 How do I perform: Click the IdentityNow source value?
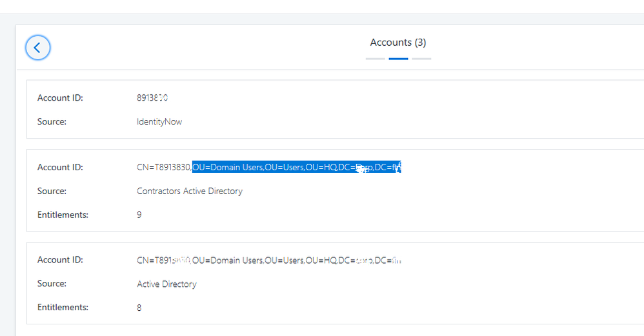pyautogui.click(x=159, y=121)
